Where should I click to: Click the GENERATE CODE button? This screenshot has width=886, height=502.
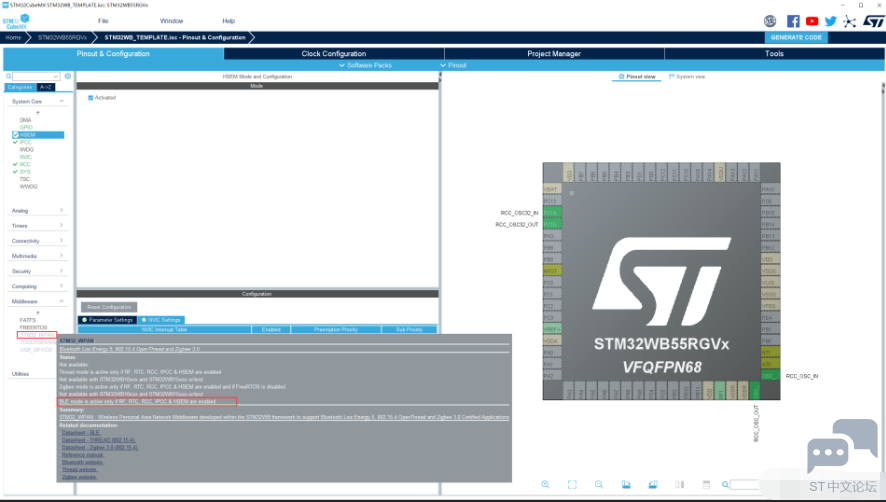tap(796, 37)
